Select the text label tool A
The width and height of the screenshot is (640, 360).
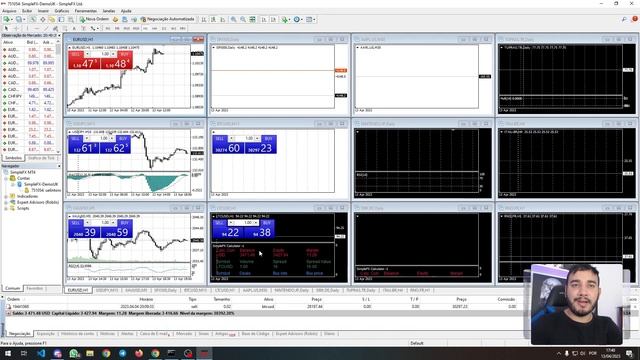(x=74, y=29)
